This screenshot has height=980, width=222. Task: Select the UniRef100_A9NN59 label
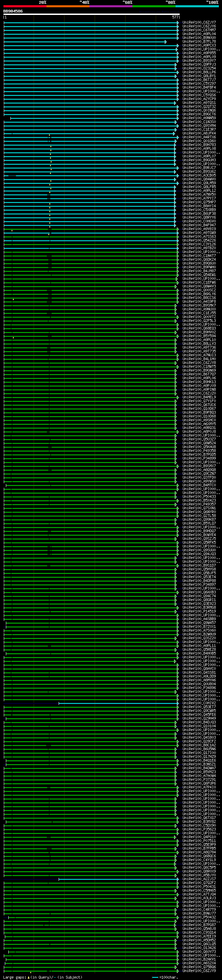coord(199,118)
